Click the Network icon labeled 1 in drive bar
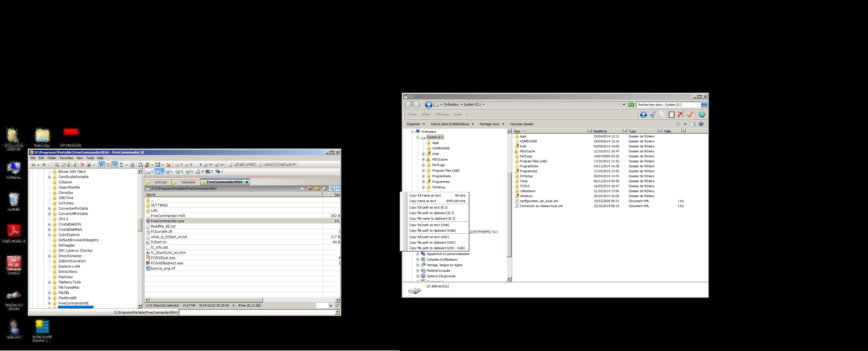Screen dimensions: 868x351 219,171
